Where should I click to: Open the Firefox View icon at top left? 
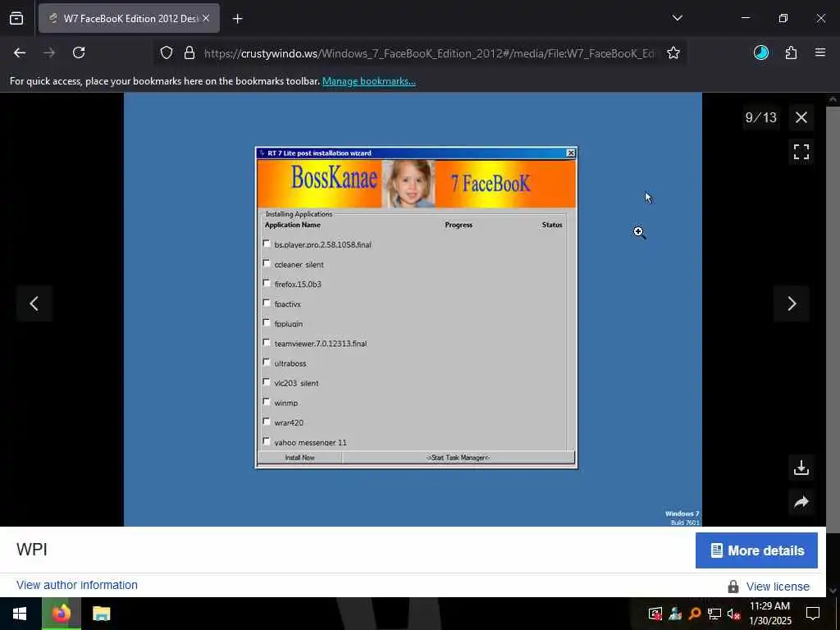pyautogui.click(x=16, y=19)
